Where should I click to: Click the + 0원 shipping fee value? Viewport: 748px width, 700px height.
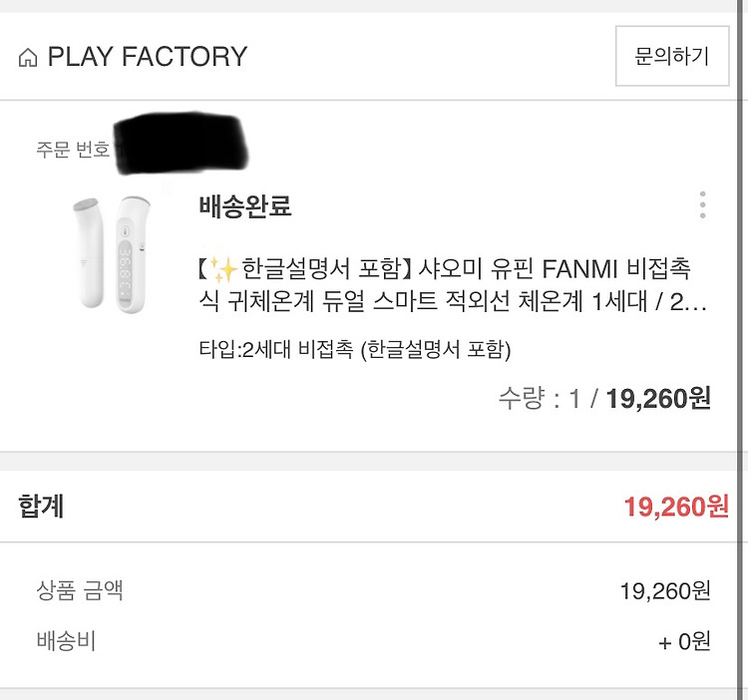[x=684, y=641]
